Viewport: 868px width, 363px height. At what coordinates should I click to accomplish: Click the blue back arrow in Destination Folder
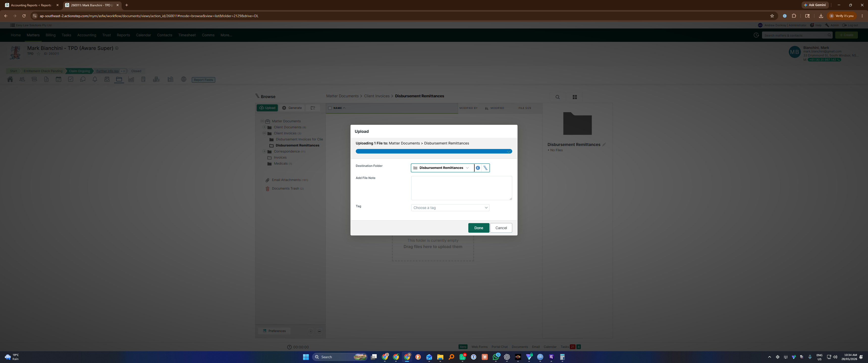pyautogui.click(x=478, y=168)
